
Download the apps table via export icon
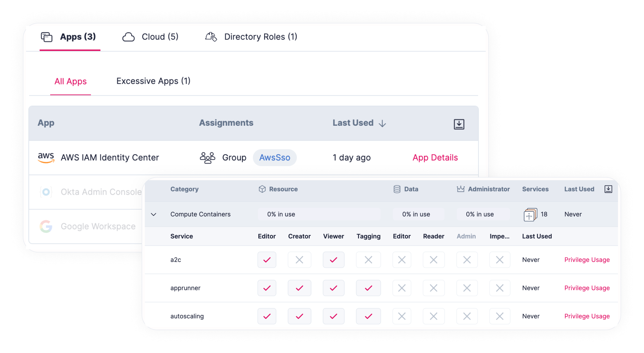pos(459,124)
